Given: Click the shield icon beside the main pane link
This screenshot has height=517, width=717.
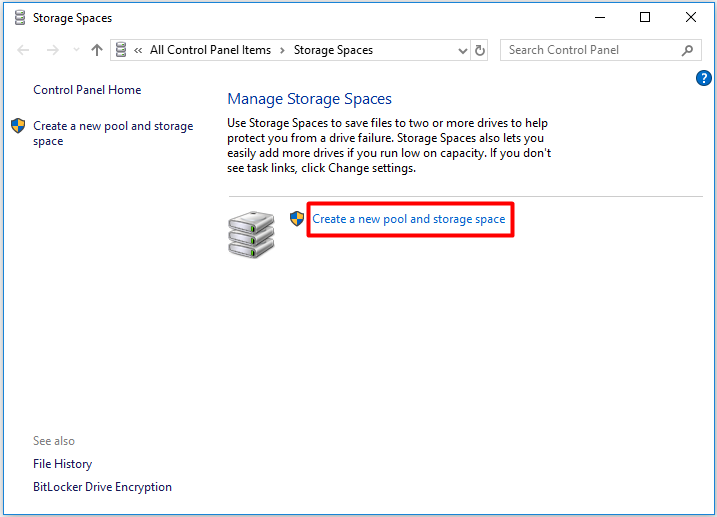Looking at the screenshot, I should (x=297, y=219).
